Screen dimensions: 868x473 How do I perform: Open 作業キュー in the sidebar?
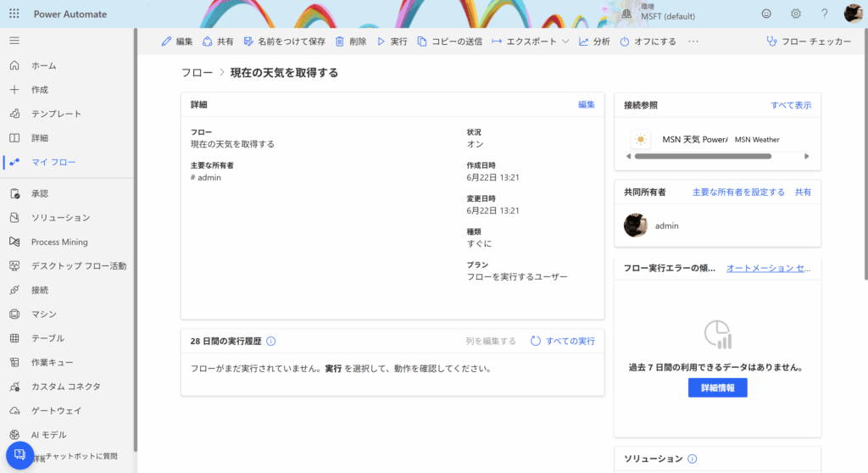tap(67, 362)
